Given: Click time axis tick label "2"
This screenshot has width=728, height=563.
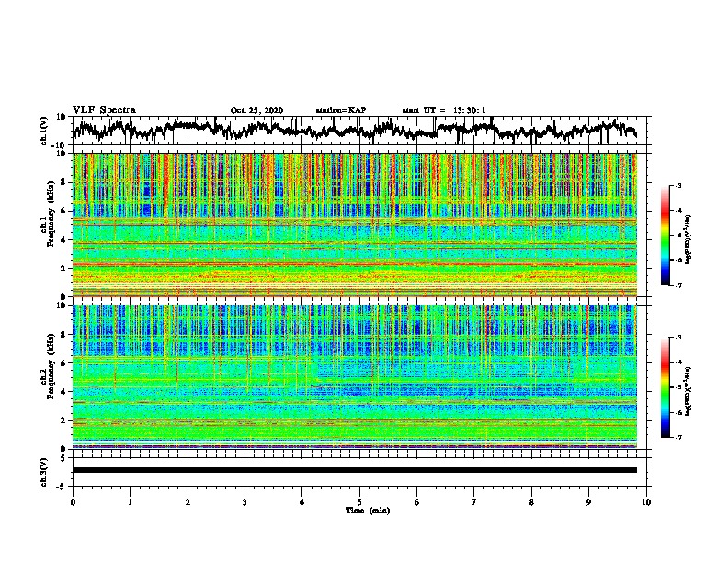Looking at the screenshot, I should tap(188, 502).
